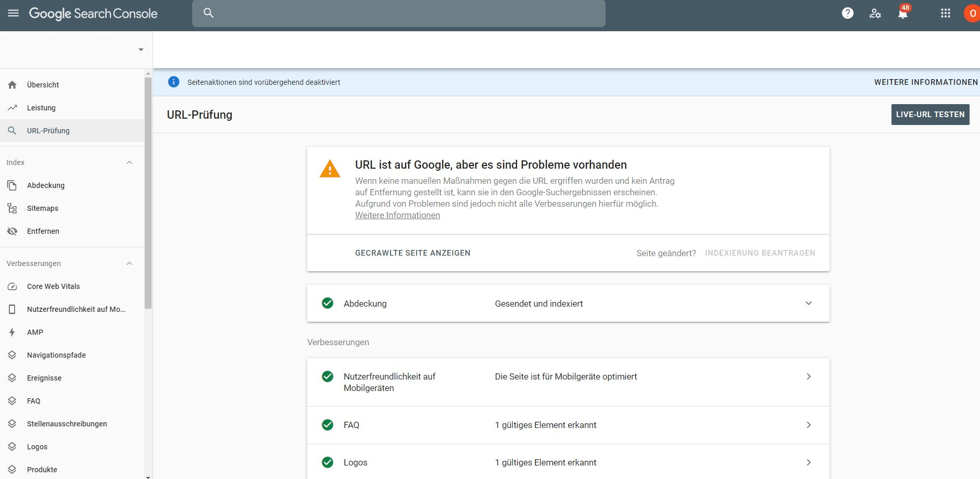
Task: Click green checkmark in the Logos result row
Action: (x=328, y=462)
